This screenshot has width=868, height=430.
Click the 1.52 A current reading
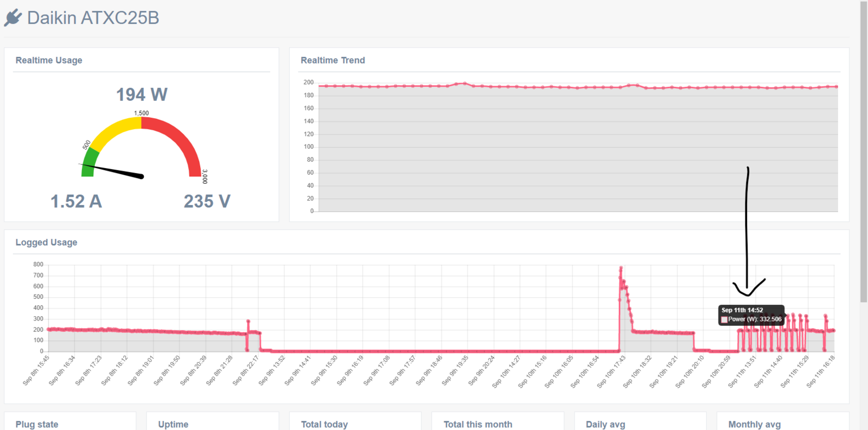coord(76,201)
